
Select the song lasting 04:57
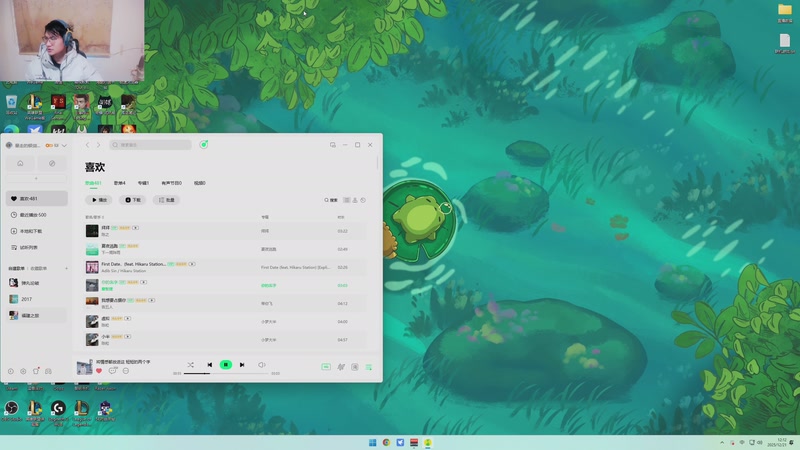click(x=226, y=340)
